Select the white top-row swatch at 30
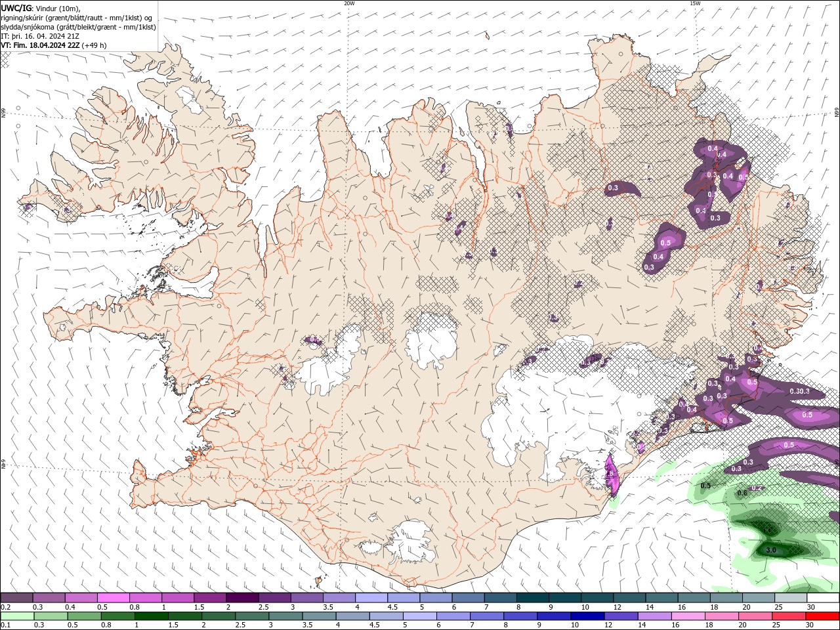This screenshot has height=630, width=840. 822,598
